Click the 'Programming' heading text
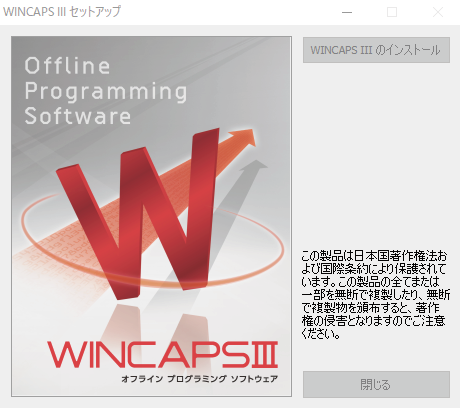Screen dimensions: 460x408 pos(106,91)
